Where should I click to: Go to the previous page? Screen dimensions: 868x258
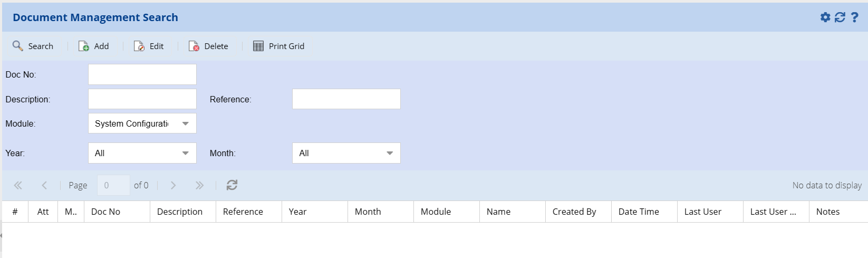[x=44, y=185]
